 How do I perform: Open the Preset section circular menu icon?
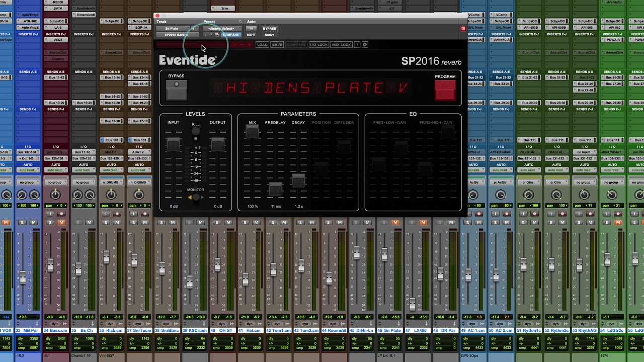point(240,22)
